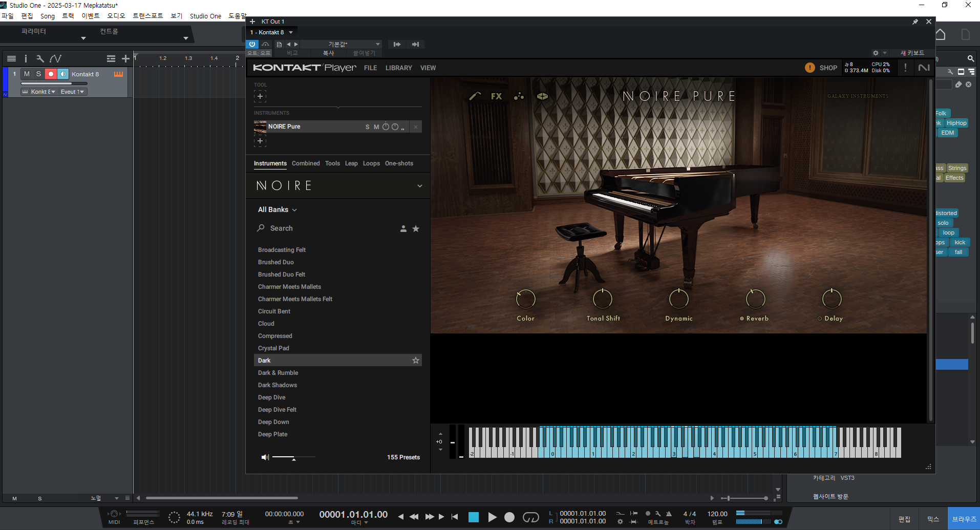The image size is (980, 530).
Task: Adjust the Color knob
Action: (x=525, y=299)
